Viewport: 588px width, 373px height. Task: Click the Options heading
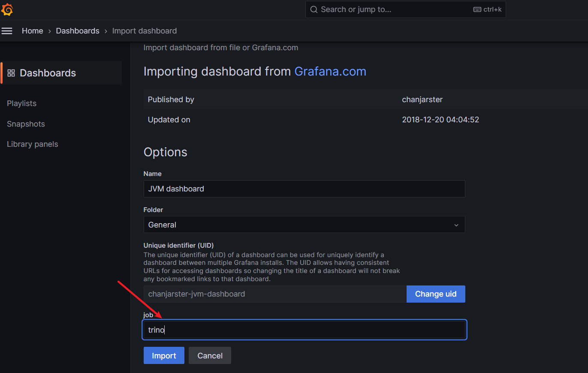click(x=166, y=152)
